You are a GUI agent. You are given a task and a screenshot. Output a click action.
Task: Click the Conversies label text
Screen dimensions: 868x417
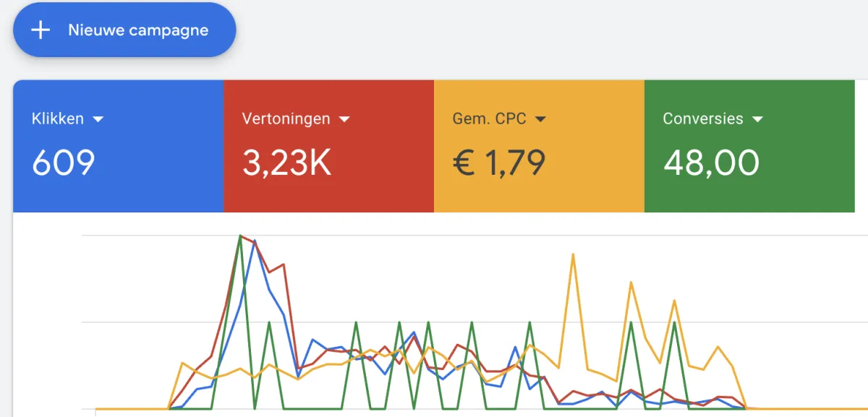[703, 119]
